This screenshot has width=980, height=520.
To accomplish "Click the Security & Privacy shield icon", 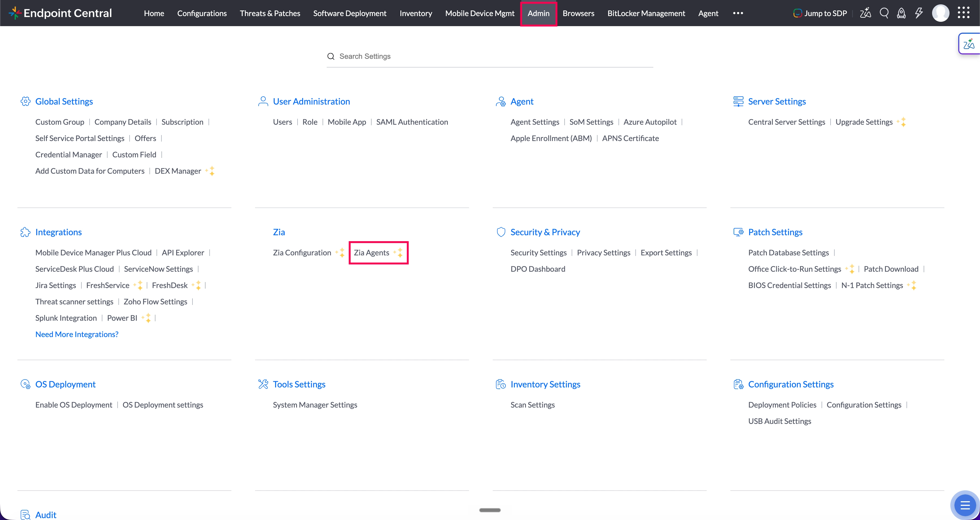I will (x=501, y=232).
